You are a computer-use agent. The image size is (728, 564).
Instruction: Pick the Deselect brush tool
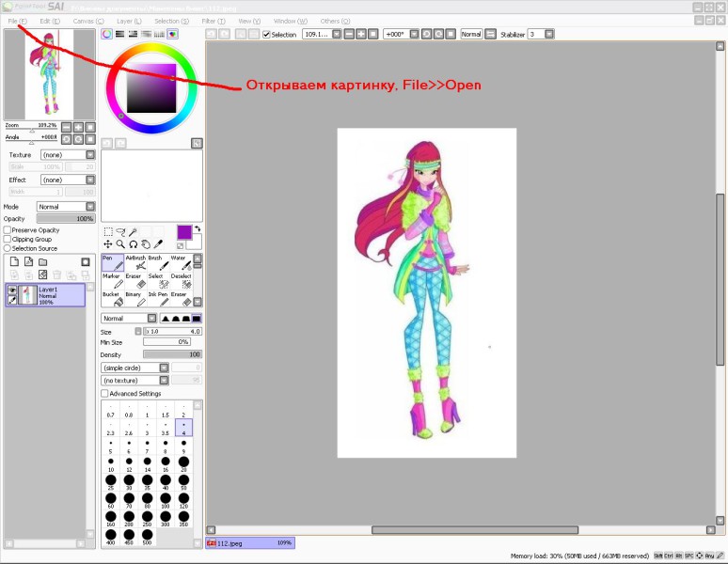182,281
